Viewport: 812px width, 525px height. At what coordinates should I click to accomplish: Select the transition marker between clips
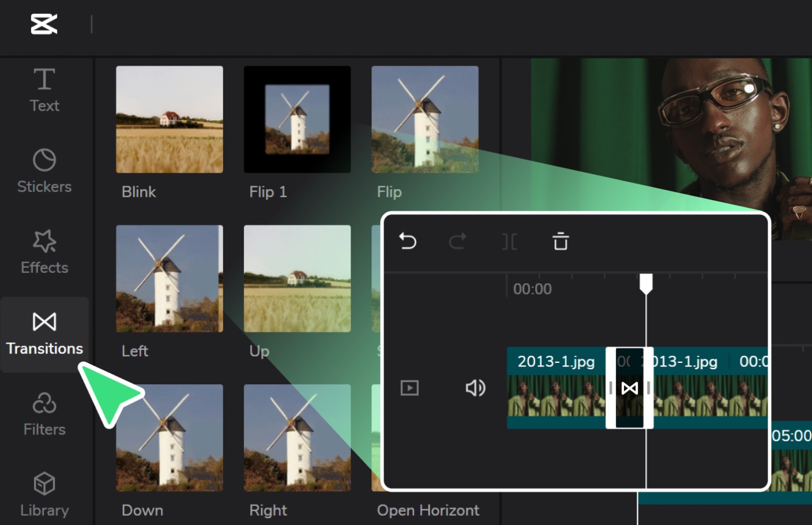tap(629, 388)
